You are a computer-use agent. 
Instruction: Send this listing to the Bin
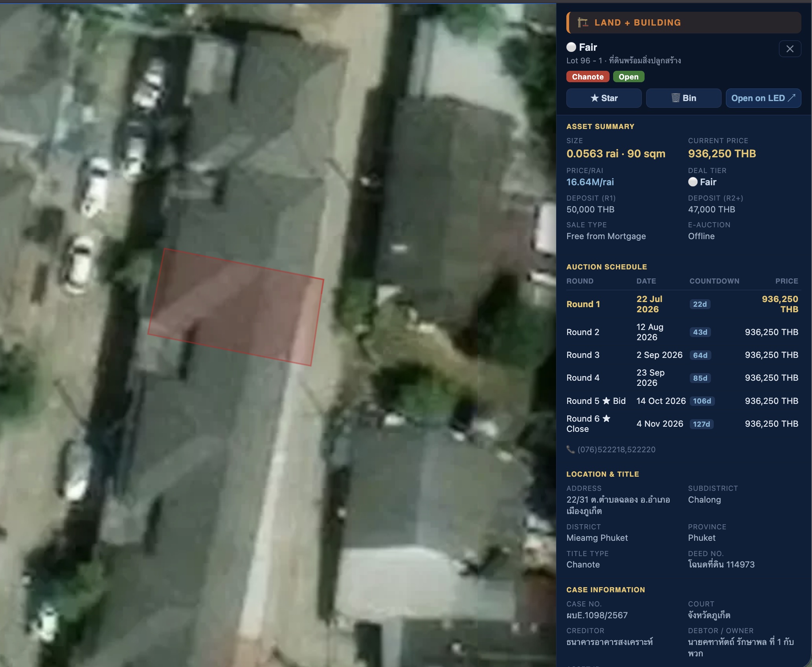[683, 98]
